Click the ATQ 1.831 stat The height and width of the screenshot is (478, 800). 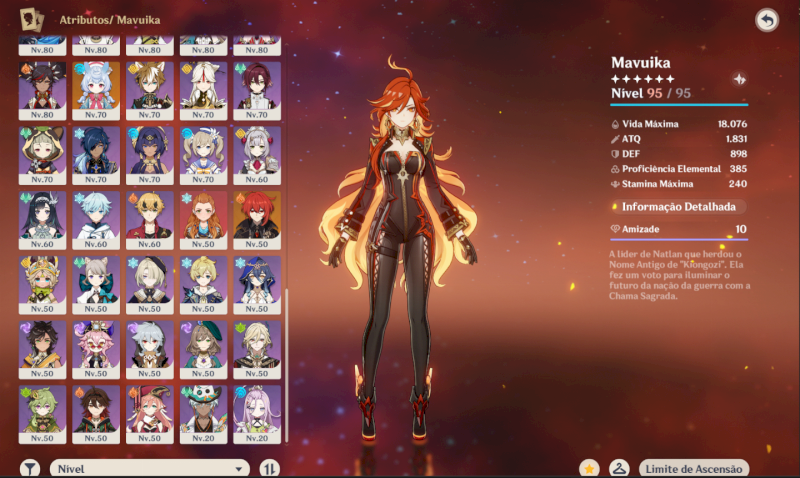[679, 139]
